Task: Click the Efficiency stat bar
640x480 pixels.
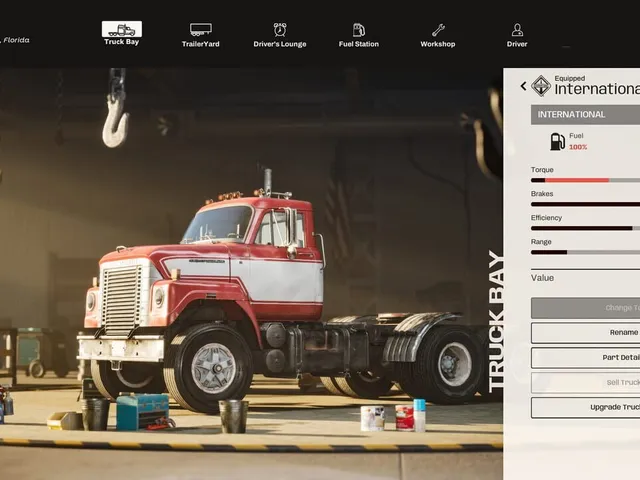Action: 585,228
